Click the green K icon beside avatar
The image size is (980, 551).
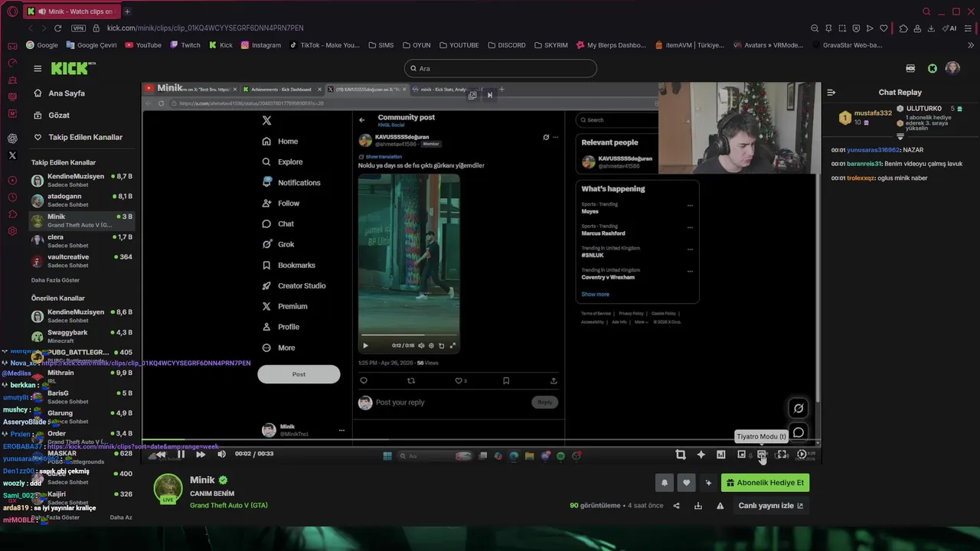click(x=932, y=68)
